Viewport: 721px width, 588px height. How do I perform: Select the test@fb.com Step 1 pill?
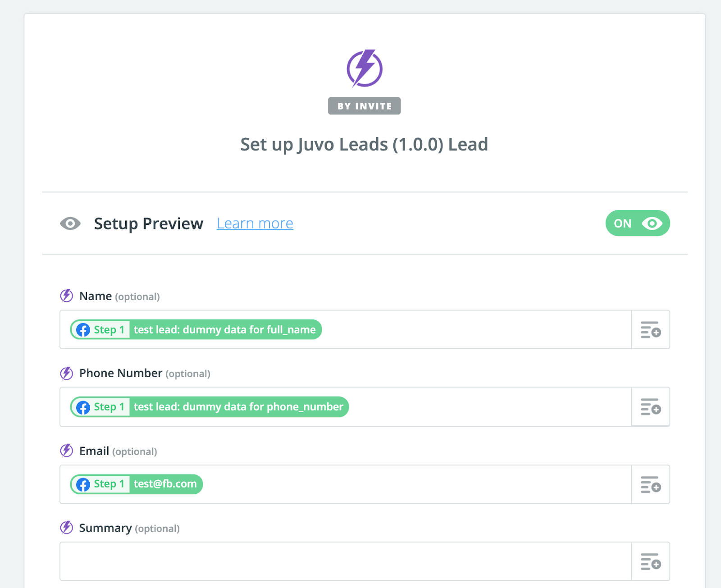pos(137,484)
